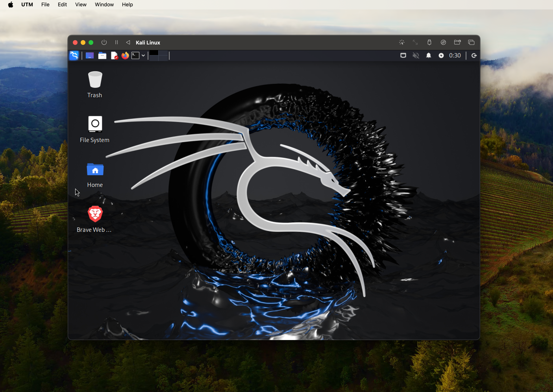This screenshot has width=553, height=392.
Task: Open the View menu in menu bar
Action: pyautogui.click(x=81, y=5)
